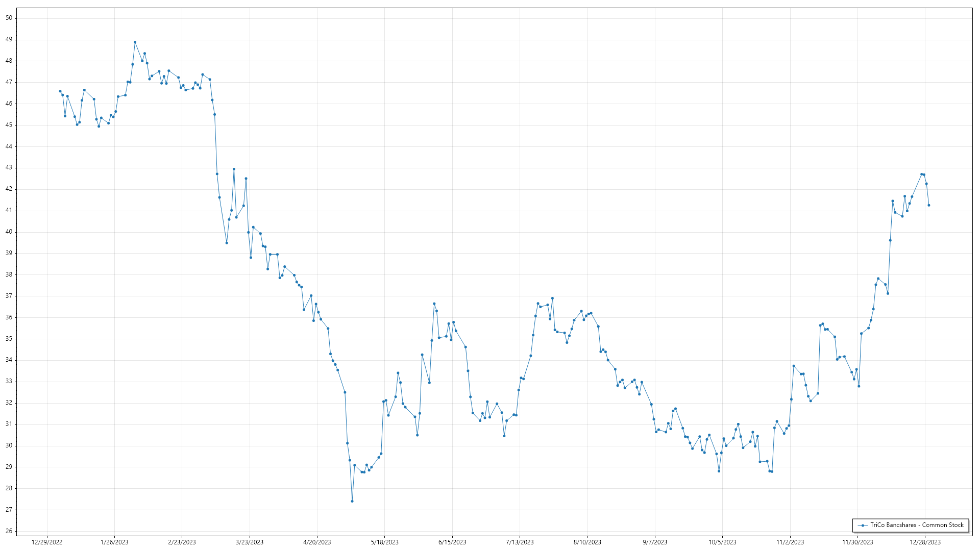Click the 50 value on y-axis

9,18
